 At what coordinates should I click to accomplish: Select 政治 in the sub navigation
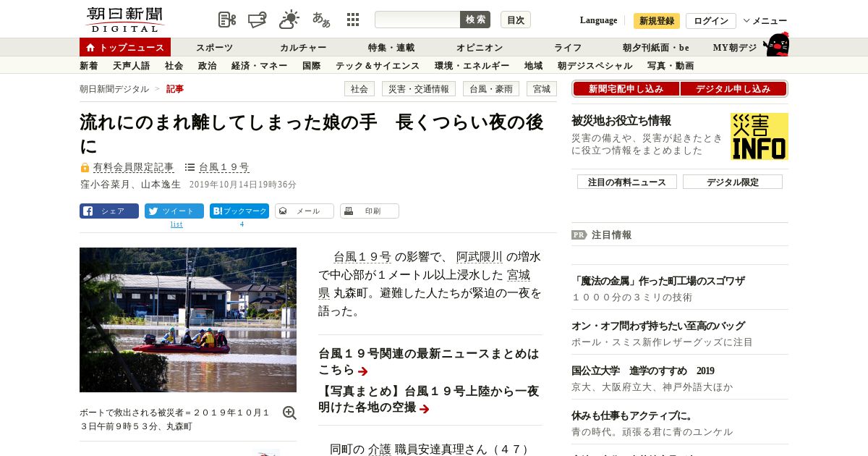[207, 66]
